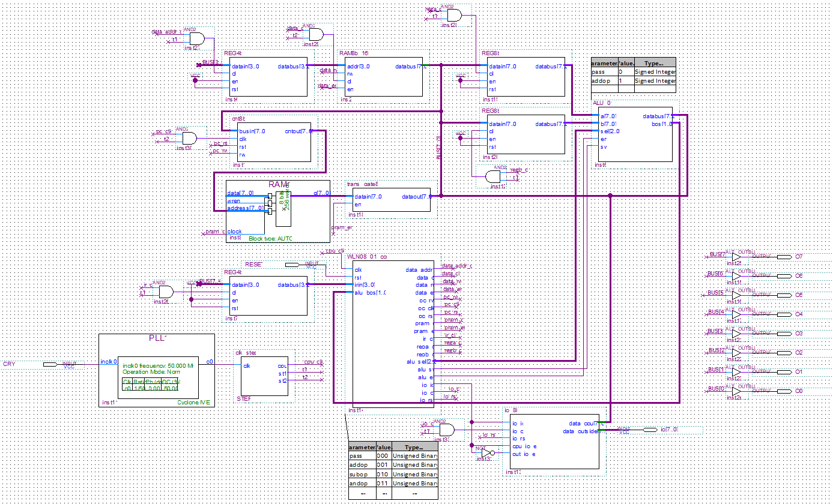Select the AND2 gate feeding cnt8b clk
The width and height of the screenshot is (833, 504).
pyautogui.click(x=189, y=139)
